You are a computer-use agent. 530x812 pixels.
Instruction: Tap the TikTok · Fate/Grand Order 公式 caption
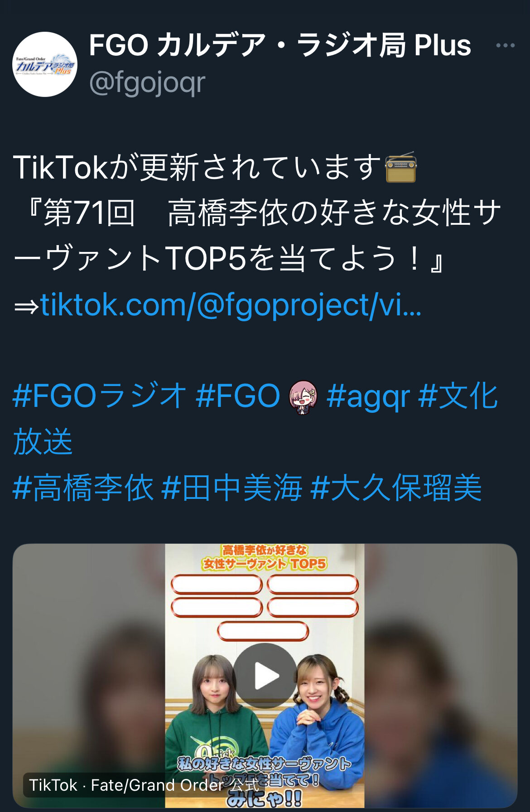tap(144, 785)
